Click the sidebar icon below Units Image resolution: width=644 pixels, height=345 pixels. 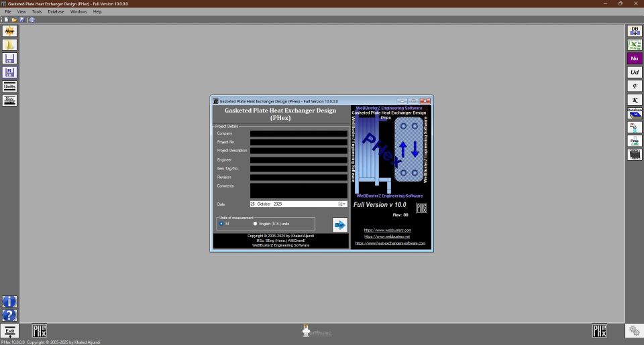click(x=9, y=100)
